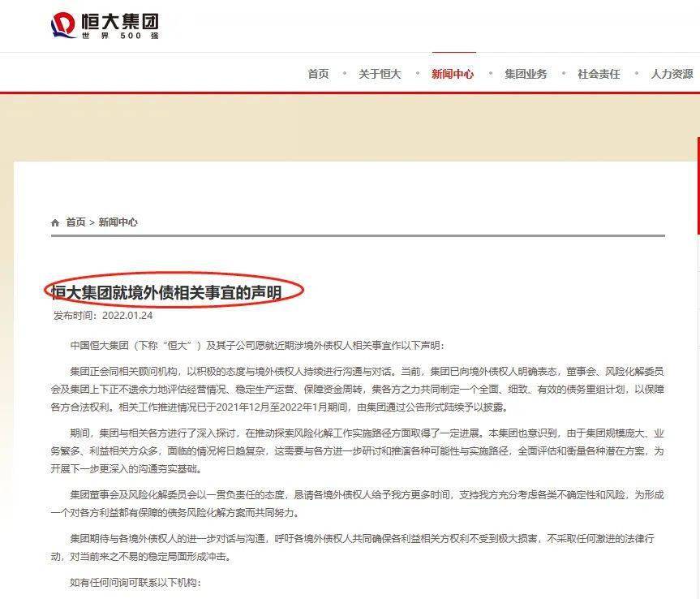700x599 pixels.
Task: Go to 首页 via breadcrumb link
Action: (76, 222)
